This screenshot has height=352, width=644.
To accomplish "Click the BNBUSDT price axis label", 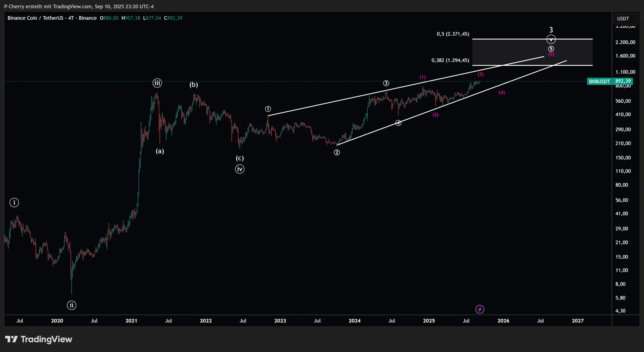I will coord(599,81).
